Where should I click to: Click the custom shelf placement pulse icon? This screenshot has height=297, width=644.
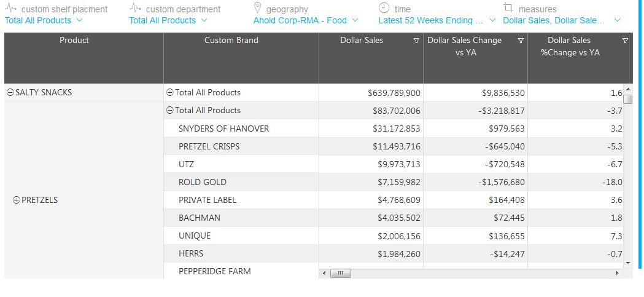point(11,9)
